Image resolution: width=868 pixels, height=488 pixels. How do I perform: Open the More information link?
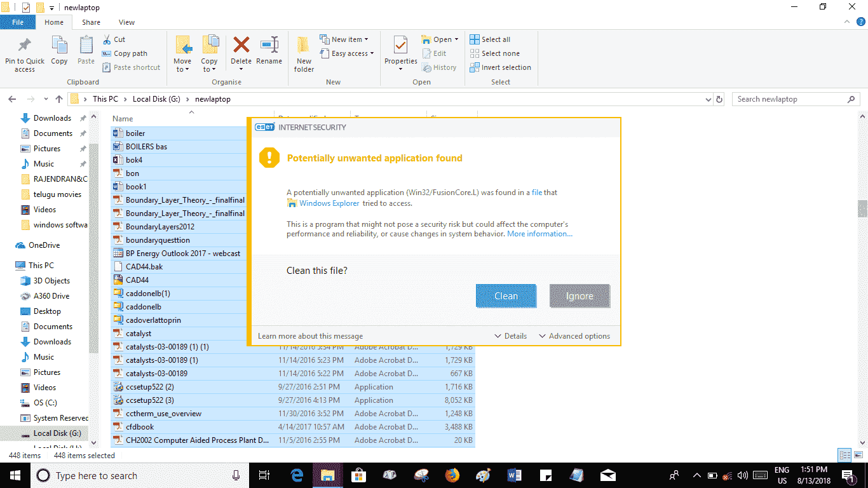coord(539,234)
